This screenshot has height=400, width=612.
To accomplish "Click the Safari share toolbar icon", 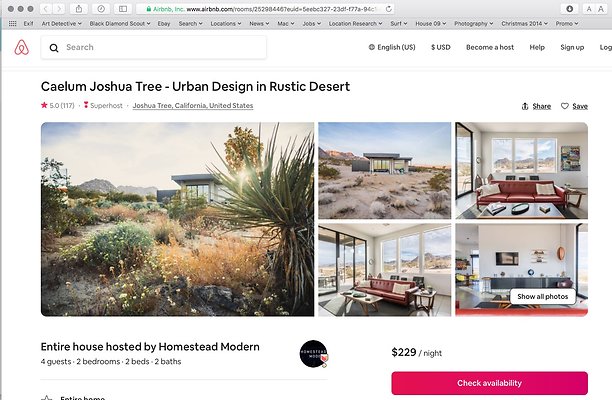I will (x=79, y=9).
